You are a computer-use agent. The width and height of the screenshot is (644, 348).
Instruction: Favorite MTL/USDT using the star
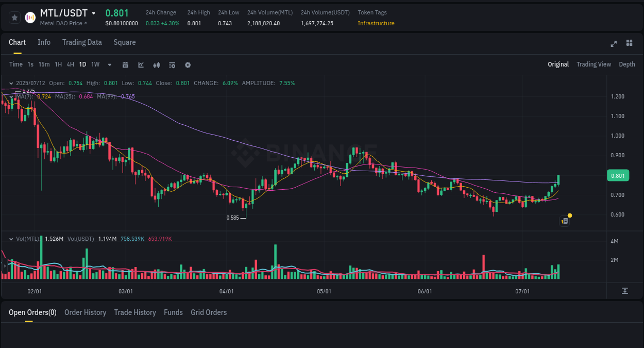click(14, 17)
